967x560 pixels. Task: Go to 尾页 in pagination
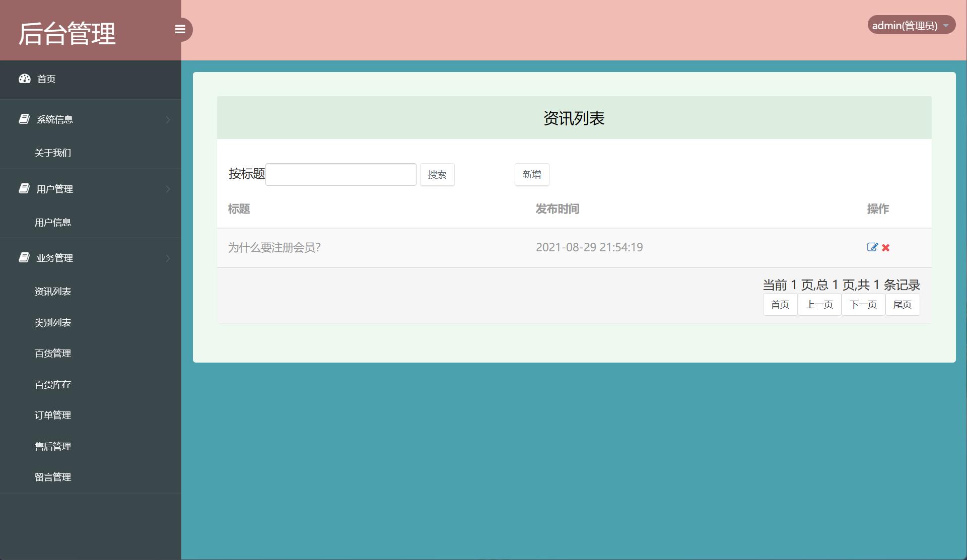click(902, 304)
